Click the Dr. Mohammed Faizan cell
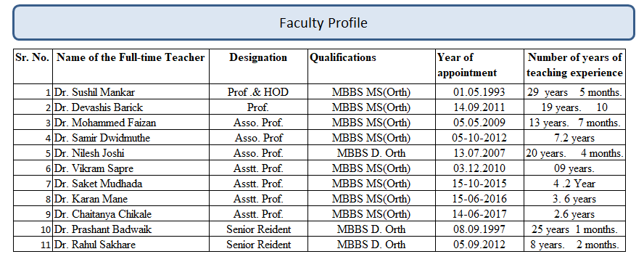This screenshot has height=262, width=644. [131, 122]
